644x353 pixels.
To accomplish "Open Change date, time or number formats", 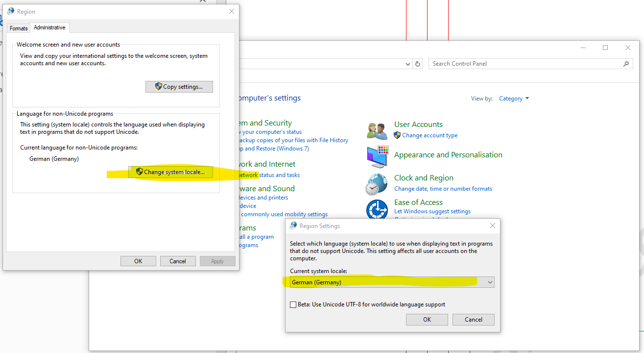I will [443, 189].
